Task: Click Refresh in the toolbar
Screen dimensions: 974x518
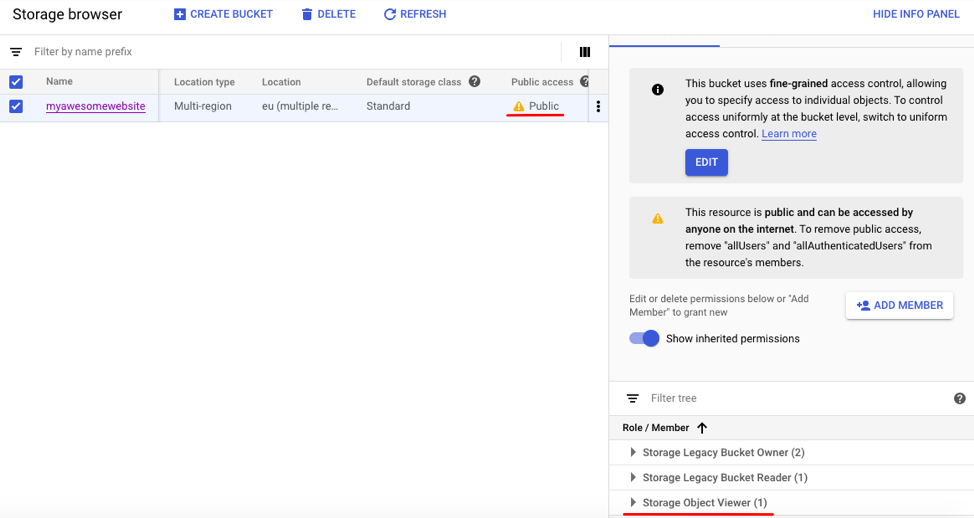Action: pos(414,14)
